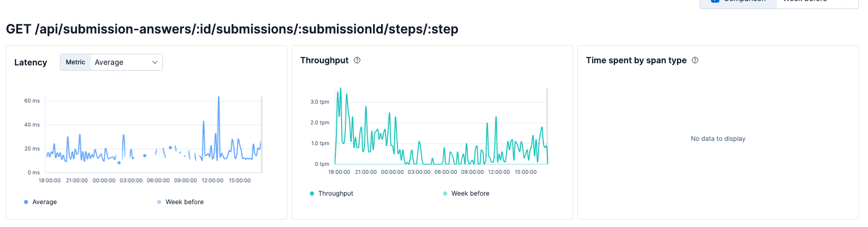This screenshot has height=227, width=868.
Task: Click the tallest 60 ms spike in the Latency chart
Action: tap(219, 98)
